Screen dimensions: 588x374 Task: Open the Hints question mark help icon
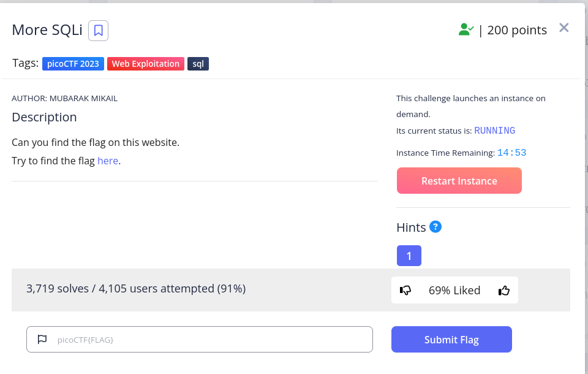(x=435, y=227)
